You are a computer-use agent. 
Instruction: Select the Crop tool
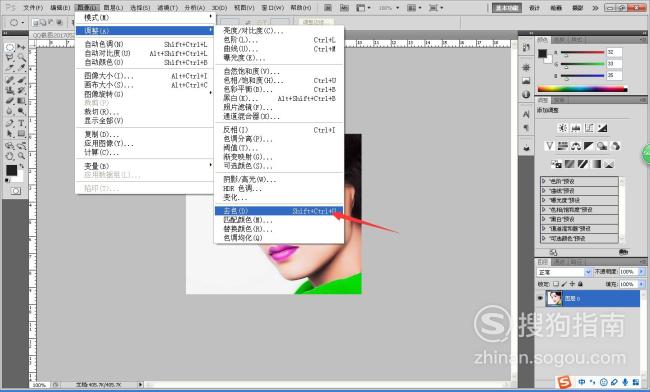point(10,68)
